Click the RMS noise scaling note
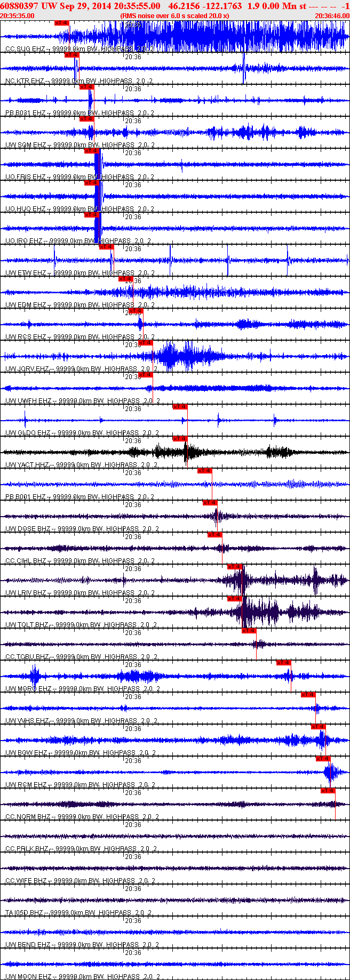The height and width of the screenshot is (980, 350). pyautogui.click(x=175, y=16)
